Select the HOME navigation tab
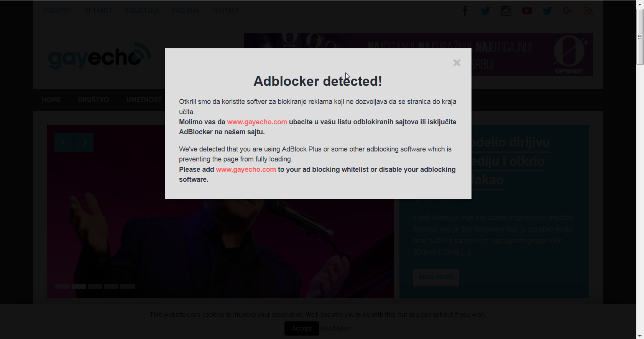 click(x=51, y=100)
